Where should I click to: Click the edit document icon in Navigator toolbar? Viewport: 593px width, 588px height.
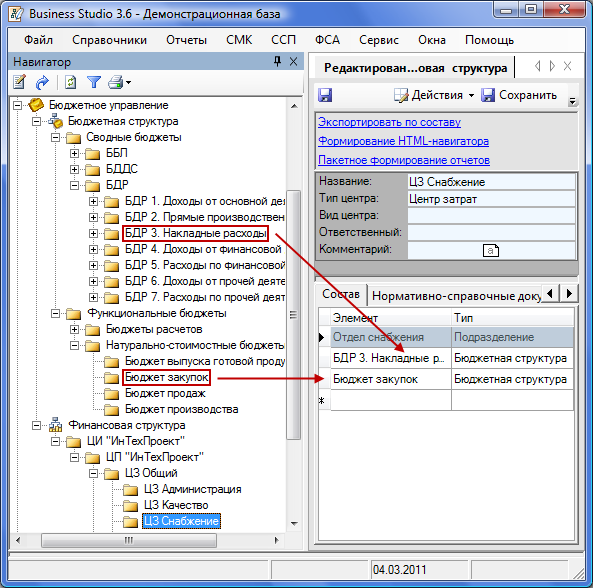pyautogui.click(x=19, y=82)
